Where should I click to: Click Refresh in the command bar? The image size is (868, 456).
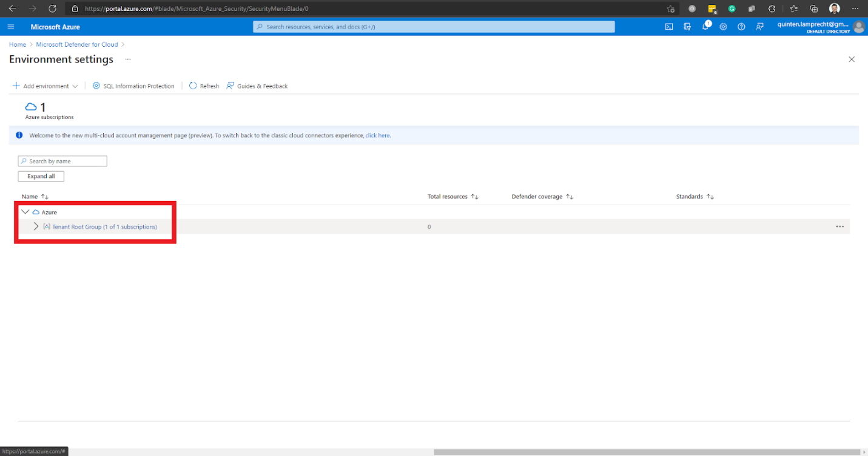(204, 86)
